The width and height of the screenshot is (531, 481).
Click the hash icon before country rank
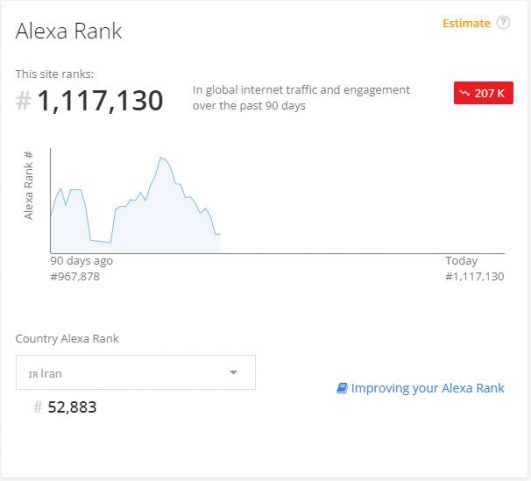38,407
